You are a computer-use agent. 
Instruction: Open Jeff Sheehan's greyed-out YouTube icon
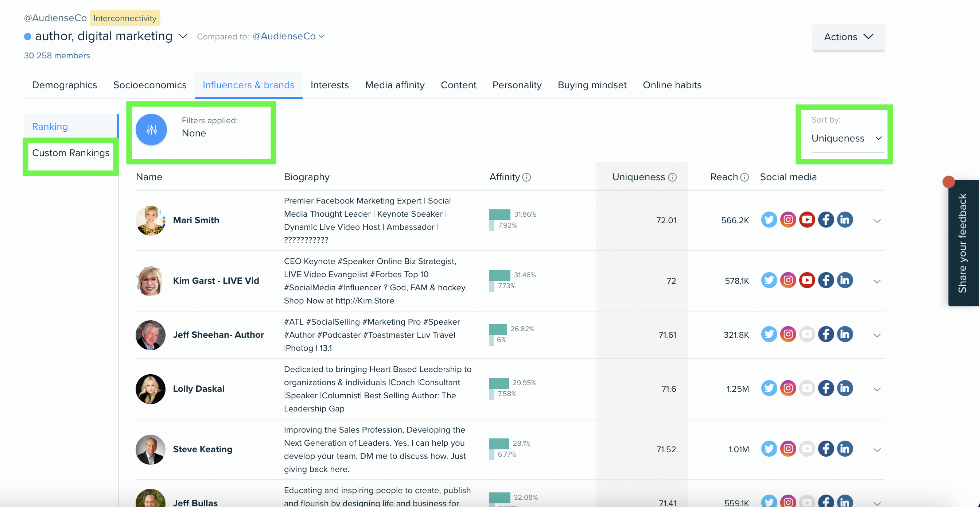click(x=807, y=334)
